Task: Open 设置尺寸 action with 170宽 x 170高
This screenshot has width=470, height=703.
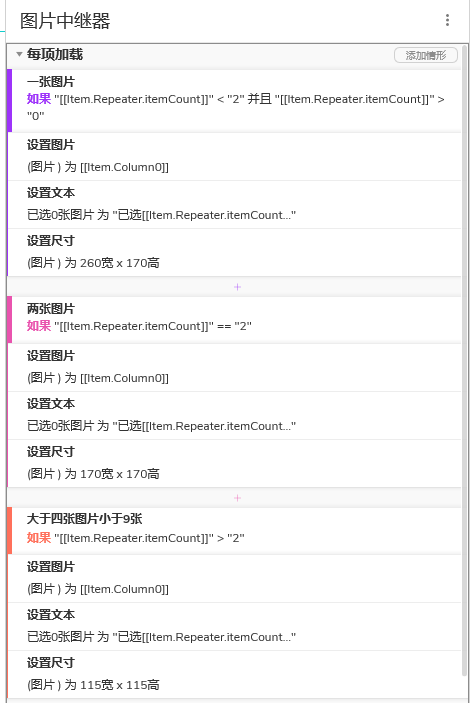Action: tap(234, 464)
